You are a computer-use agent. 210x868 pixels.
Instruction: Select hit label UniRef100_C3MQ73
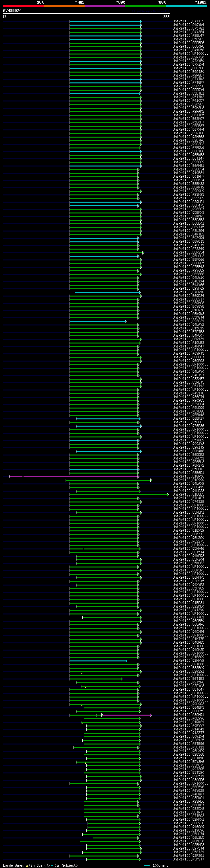(188, 766)
